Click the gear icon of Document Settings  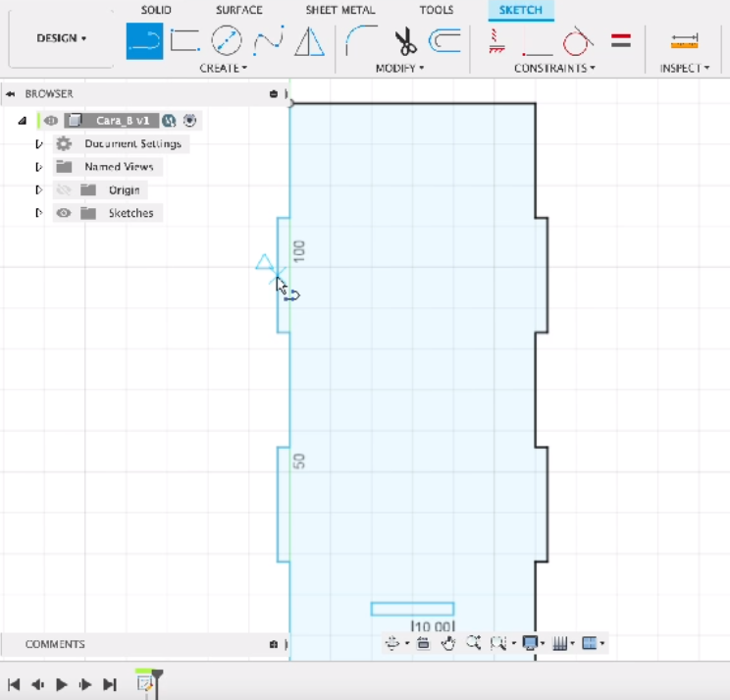click(x=64, y=143)
